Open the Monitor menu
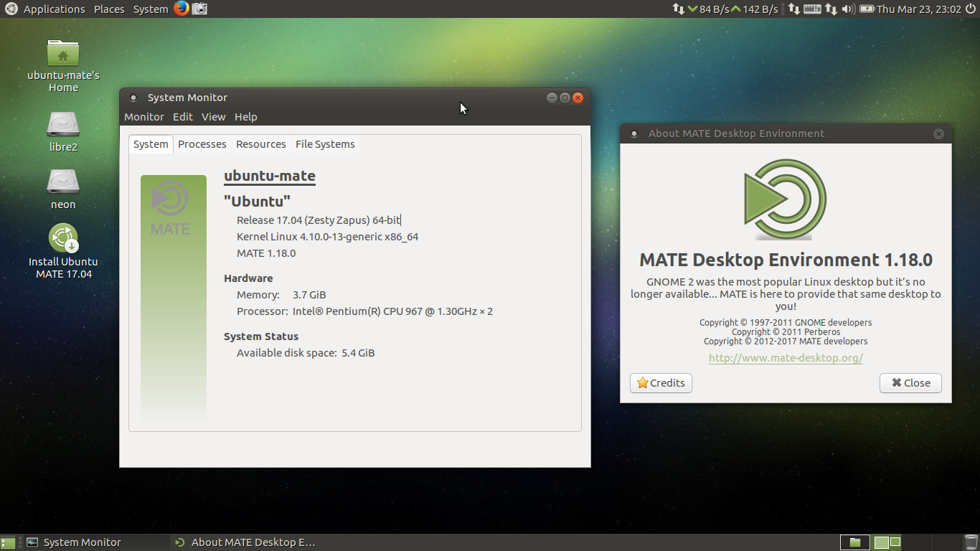The width and height of the screenshot is (980, 551). [x=144, y=117]
